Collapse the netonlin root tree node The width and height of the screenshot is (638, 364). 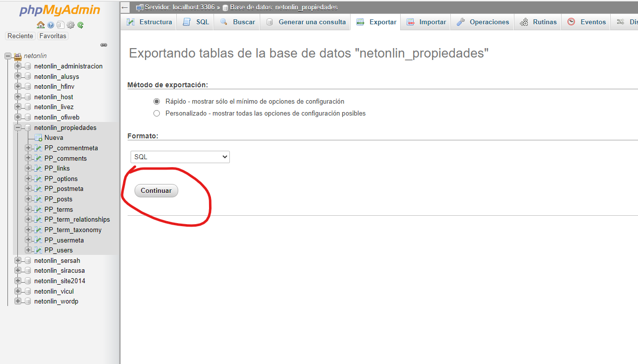pyautogui.click(x=8, y=56)
